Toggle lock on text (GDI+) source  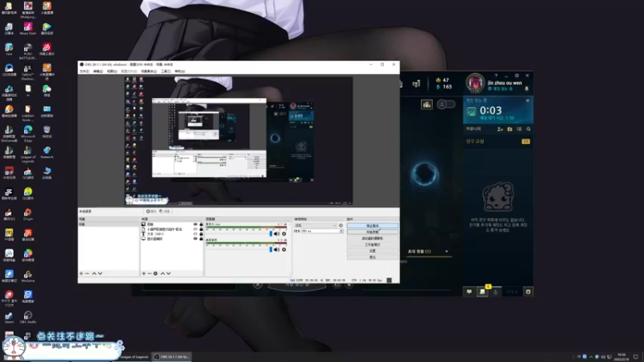(x=201, y=234)
